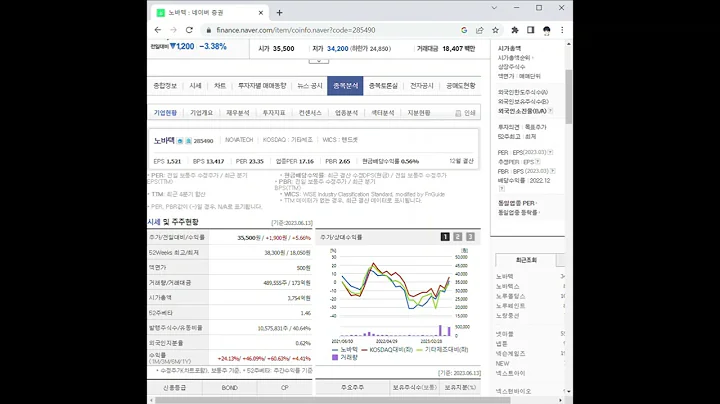Open help icon next to PER EPS(2023.03)
Viewport: 720px width, 404px height.
550,152
